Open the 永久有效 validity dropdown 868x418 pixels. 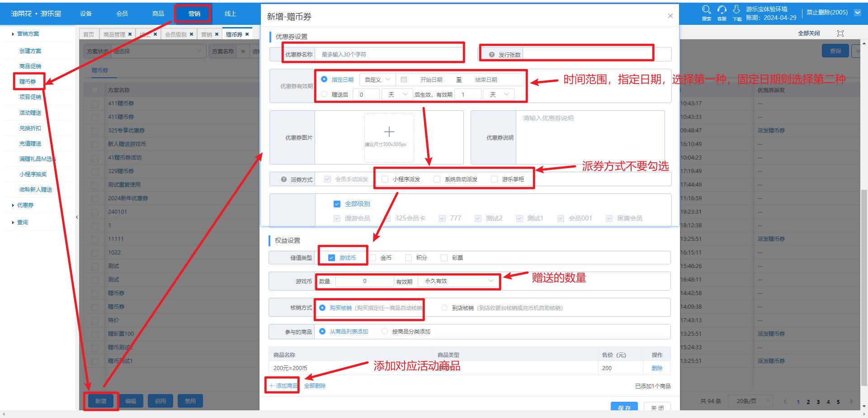(x=458, y=281)
